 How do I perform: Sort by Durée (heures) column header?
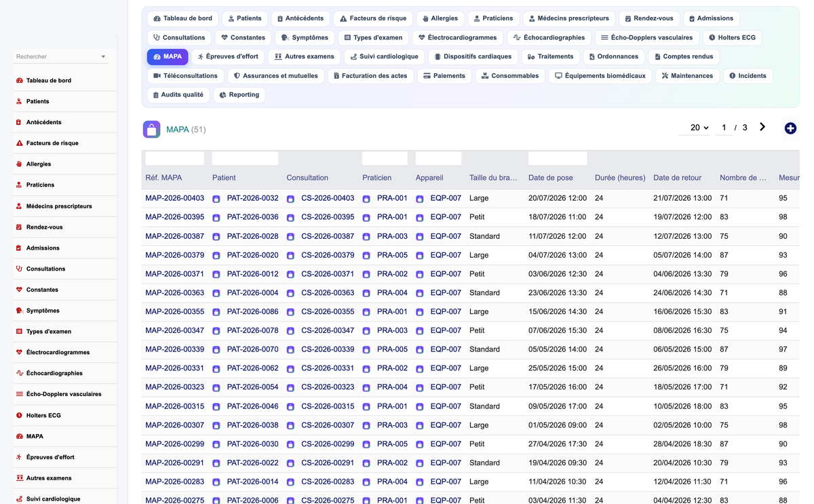(x=620, y=178)
